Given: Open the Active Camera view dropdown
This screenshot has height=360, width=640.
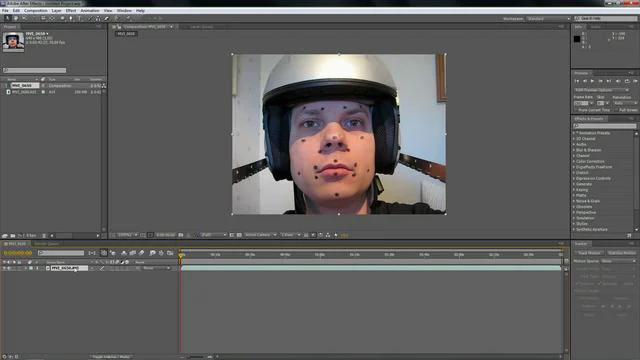Looking at the screenshot, I should pyautogui.click(x=260, y=235).
